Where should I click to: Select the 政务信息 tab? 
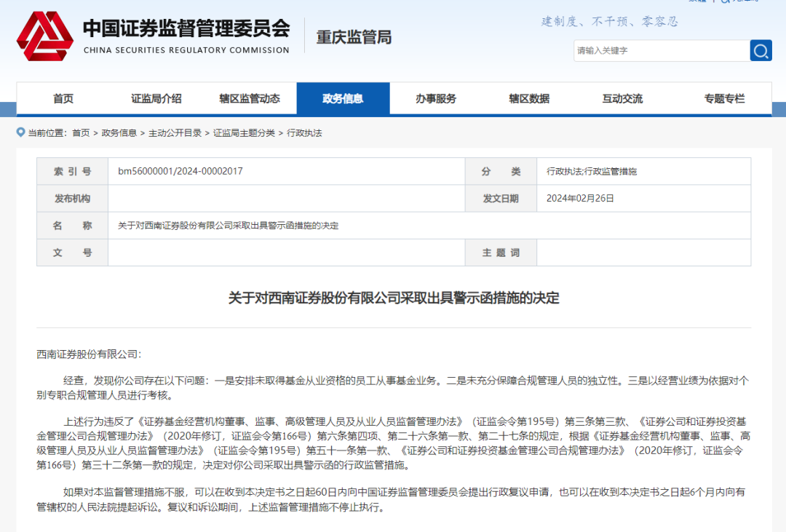(343, 99)
